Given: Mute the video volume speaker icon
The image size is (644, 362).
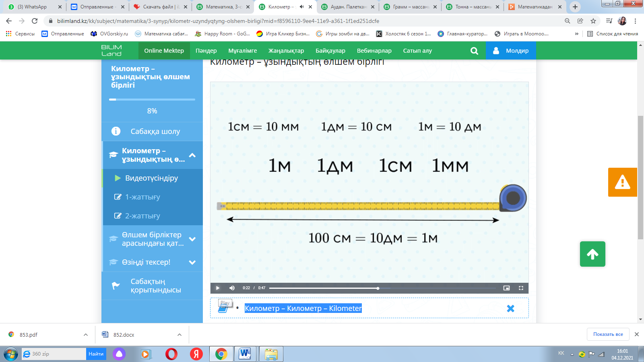Looking at the screenshot, I should point(232,288).
